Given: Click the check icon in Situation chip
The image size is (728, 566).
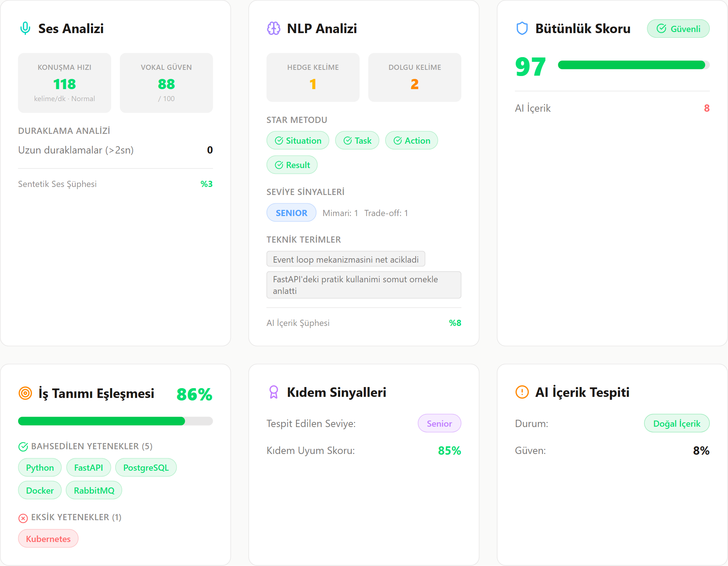Looking at the screenshot, I should [x=279, y=141].
